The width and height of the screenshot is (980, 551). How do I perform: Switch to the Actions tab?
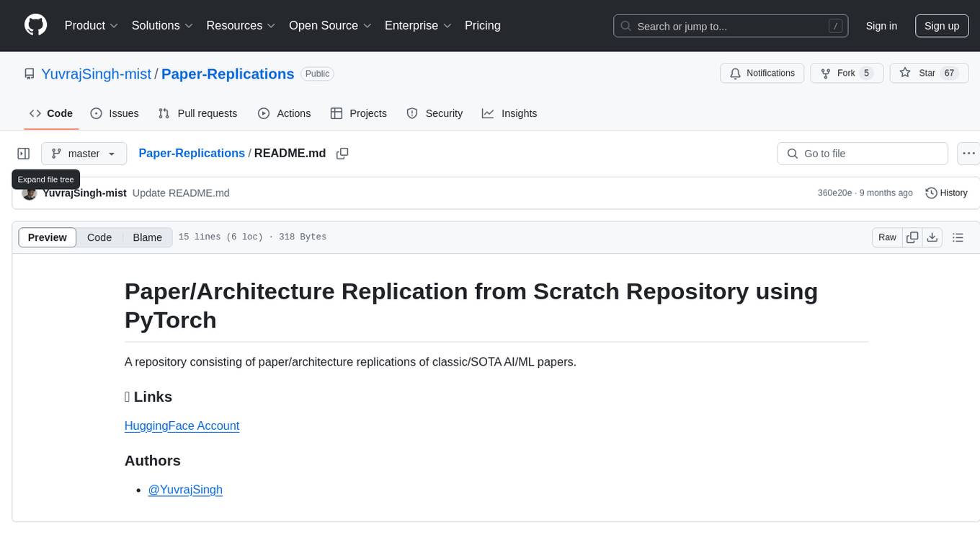pos(284,113)
